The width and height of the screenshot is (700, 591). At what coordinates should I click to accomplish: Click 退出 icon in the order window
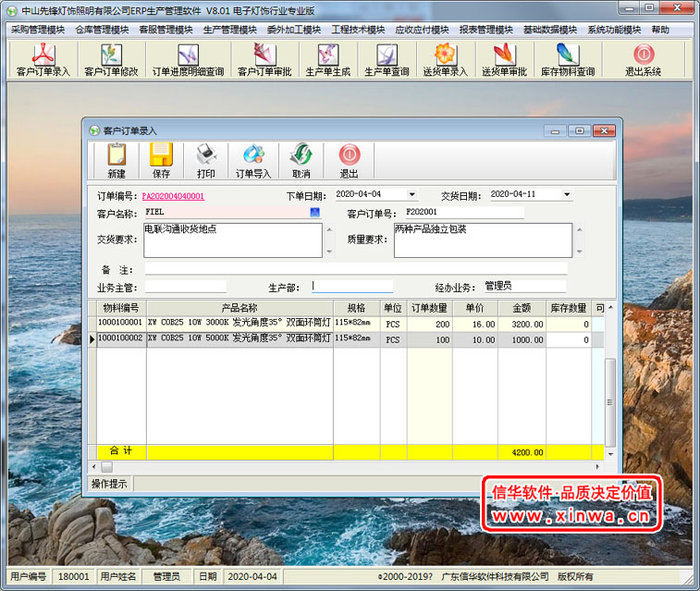point(350,161)
